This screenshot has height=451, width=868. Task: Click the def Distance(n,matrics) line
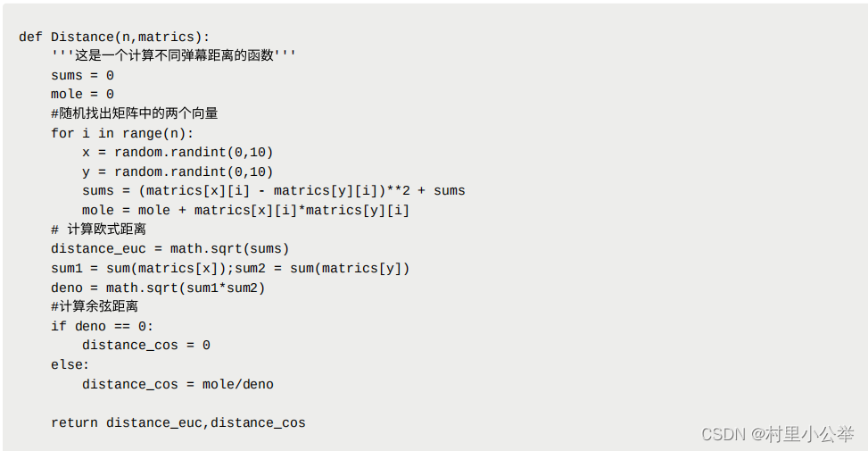(x=114, y=38)
